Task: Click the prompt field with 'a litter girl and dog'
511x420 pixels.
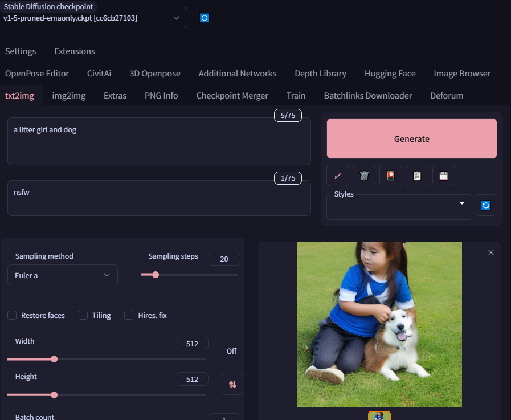Action: click(159, 141)
